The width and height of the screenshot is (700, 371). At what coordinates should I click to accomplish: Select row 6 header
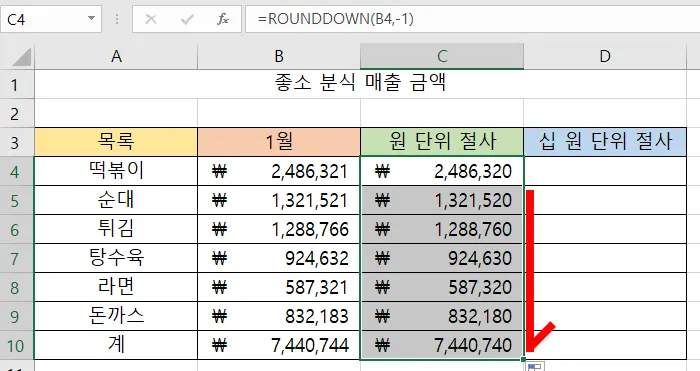point(17,229)
